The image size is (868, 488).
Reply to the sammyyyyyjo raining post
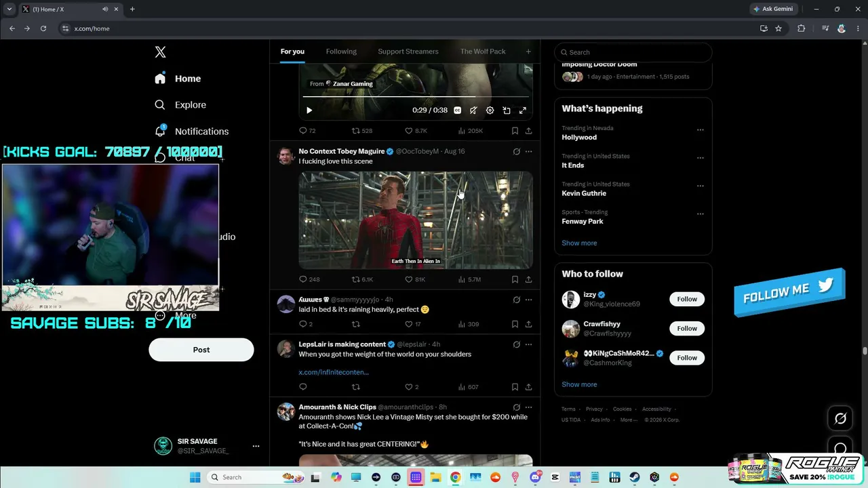306,324
